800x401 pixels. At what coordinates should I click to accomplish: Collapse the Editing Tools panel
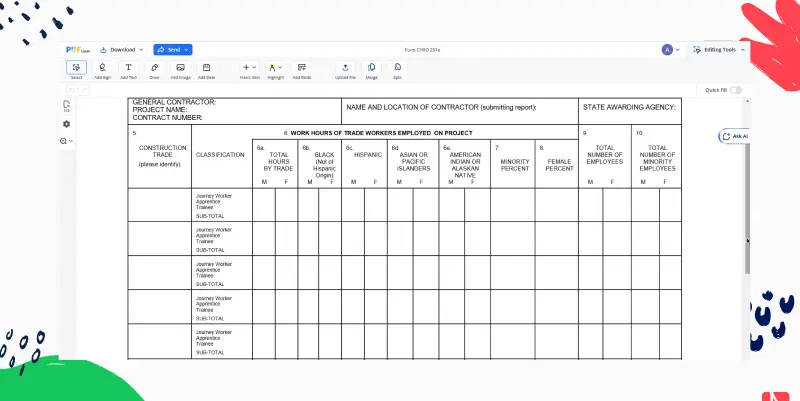click(743, 50)
